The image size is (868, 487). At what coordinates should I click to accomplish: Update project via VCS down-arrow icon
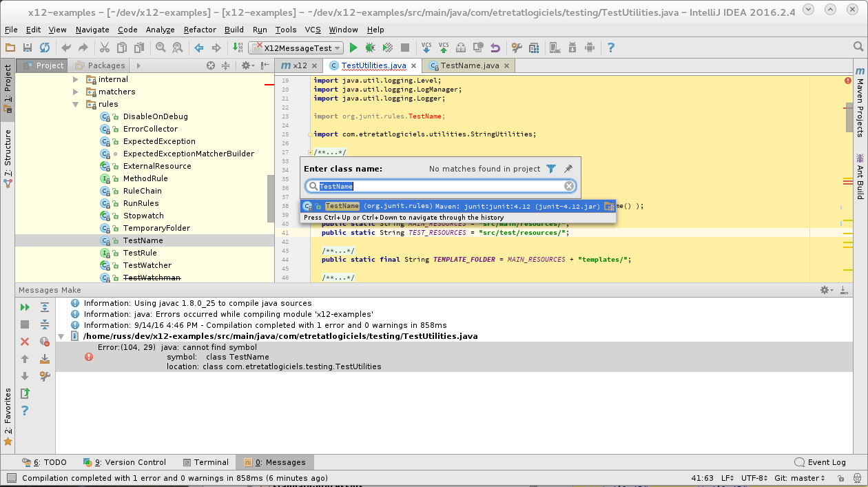click(x=426, y=48)
